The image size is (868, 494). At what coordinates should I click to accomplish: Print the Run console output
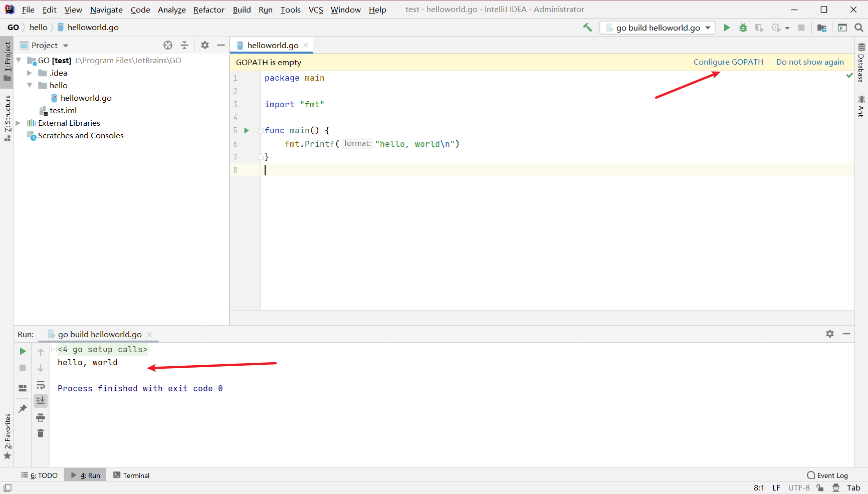41,417
